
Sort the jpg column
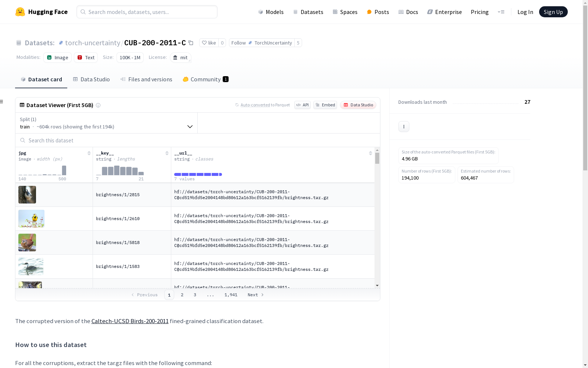click(89, 153)
